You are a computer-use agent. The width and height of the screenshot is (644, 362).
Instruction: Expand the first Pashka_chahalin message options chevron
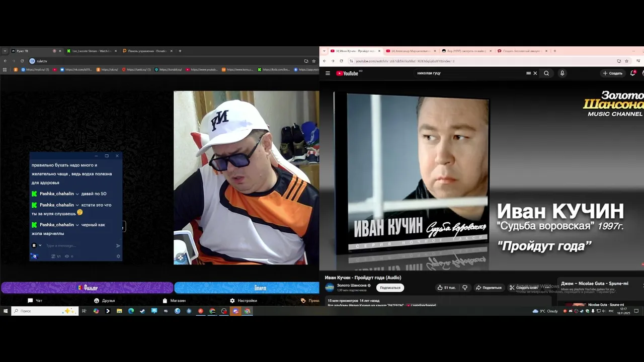[77, 194]
